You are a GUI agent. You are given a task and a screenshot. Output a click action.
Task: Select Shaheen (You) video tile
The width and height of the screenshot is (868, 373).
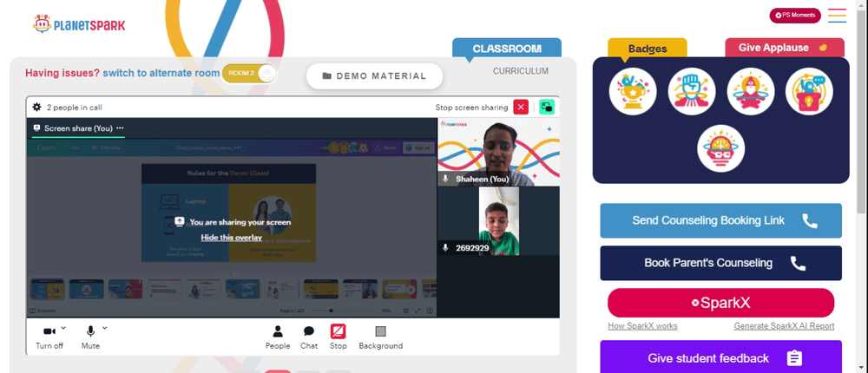[x=498, y=152]
